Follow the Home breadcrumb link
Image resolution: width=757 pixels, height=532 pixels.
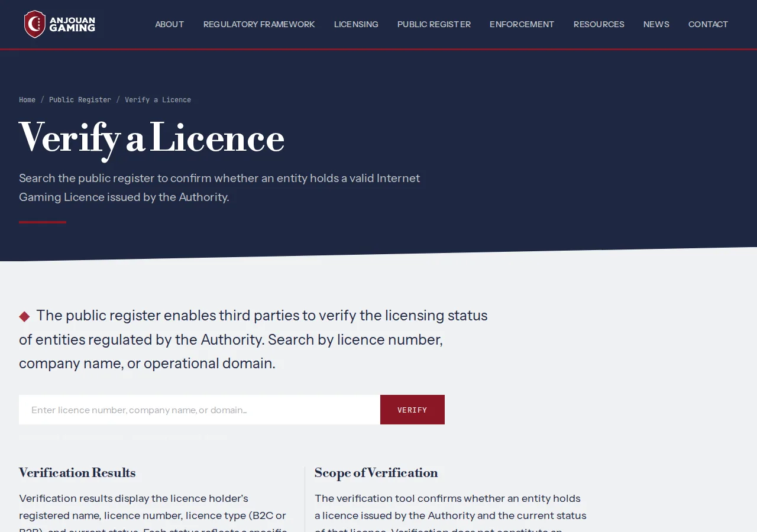coord(27,100)
